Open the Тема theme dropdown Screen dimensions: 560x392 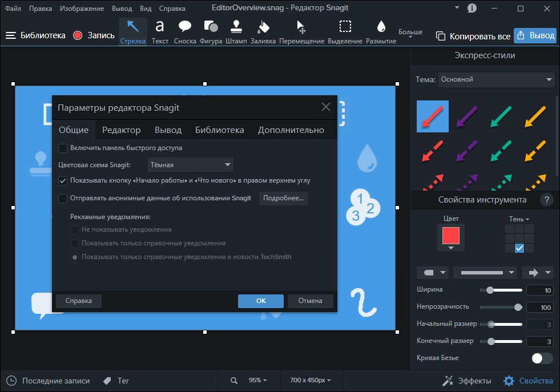pyautogui.click(x=496, y=79)
